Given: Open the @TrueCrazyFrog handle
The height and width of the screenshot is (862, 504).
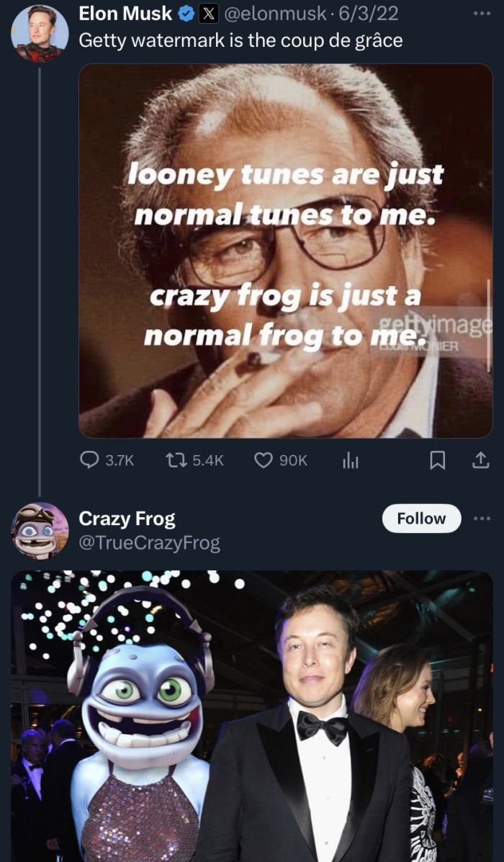Looking at the screenshot, I should click(x=149, y=542).
